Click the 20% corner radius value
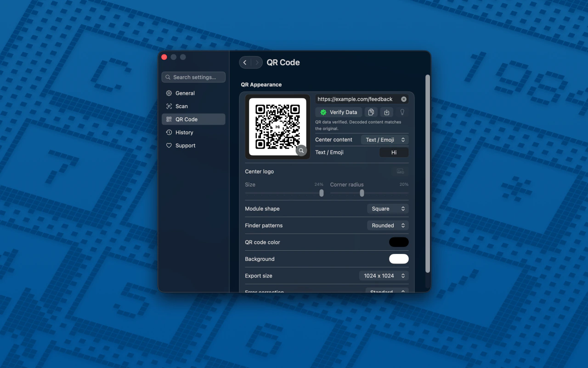The width and height of the screenshot is (588, 368). pos(404,184)
